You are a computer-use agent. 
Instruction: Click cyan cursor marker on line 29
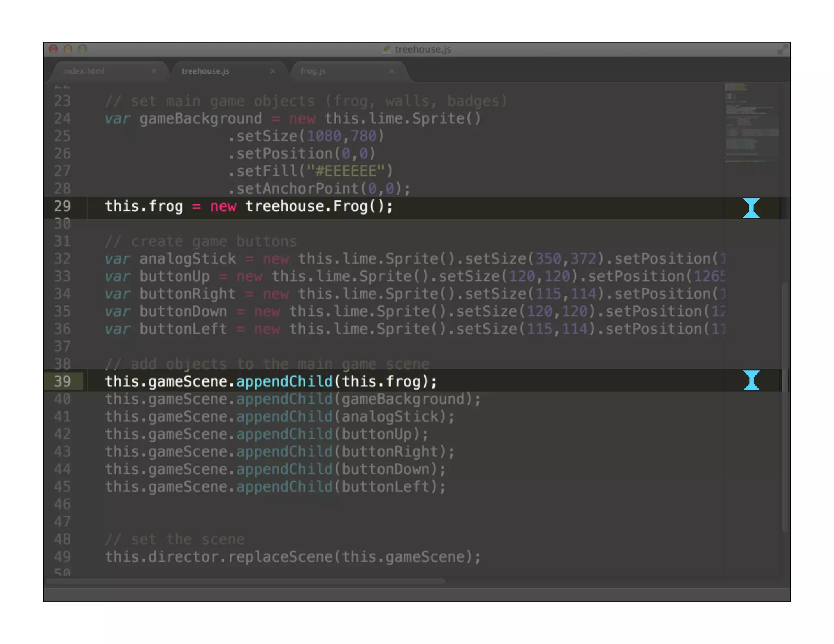[x=751, y=208]
